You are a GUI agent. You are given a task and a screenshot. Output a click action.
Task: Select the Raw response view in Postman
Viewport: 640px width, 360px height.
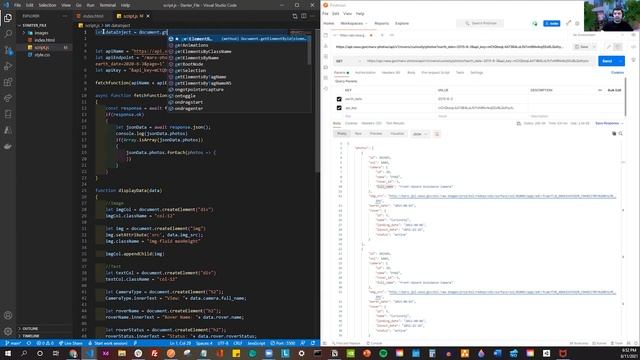[358, 133]
